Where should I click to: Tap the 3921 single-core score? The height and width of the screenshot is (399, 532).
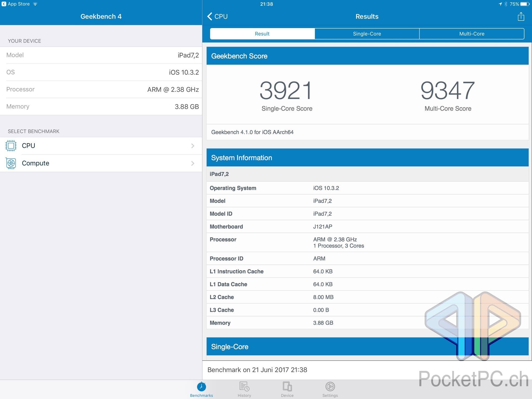coord(286,90)
